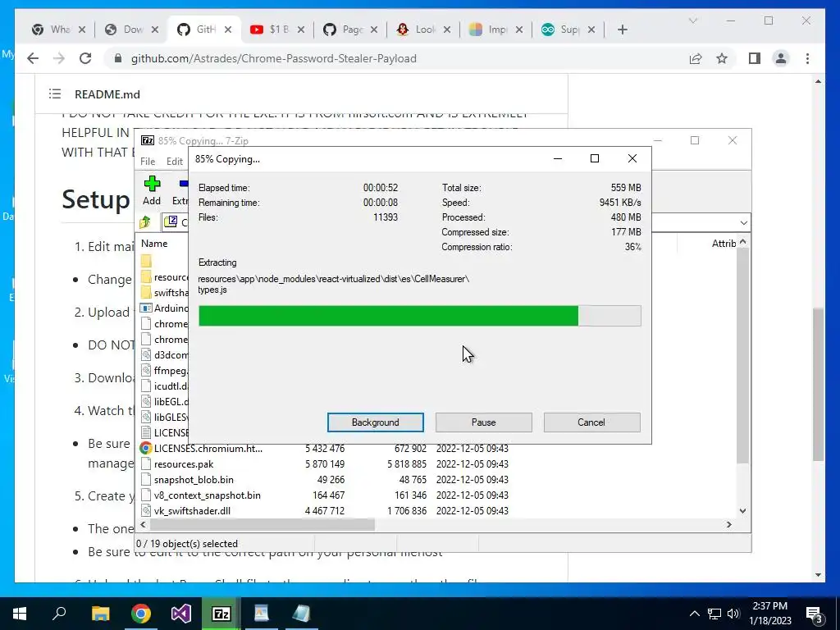Open the File menu in 7-Zip
The height and width of the screenshot is (630, 840).
(x=148, y=162)
